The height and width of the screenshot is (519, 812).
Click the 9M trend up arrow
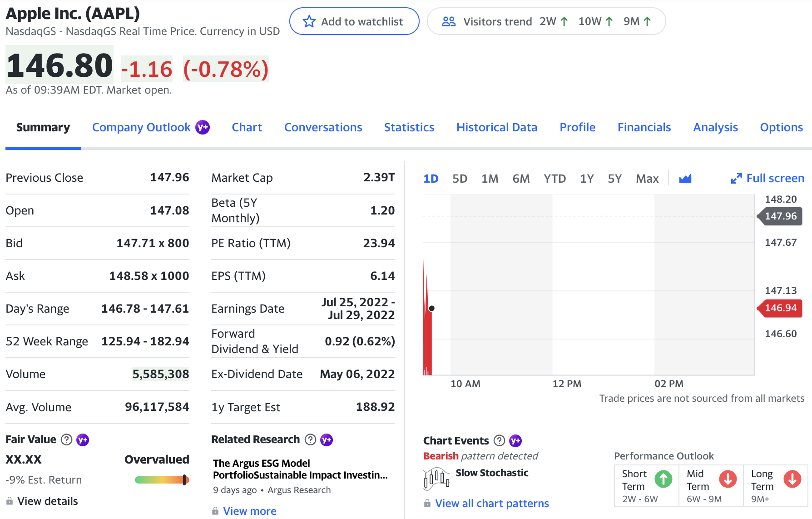(x=648, y=21)
